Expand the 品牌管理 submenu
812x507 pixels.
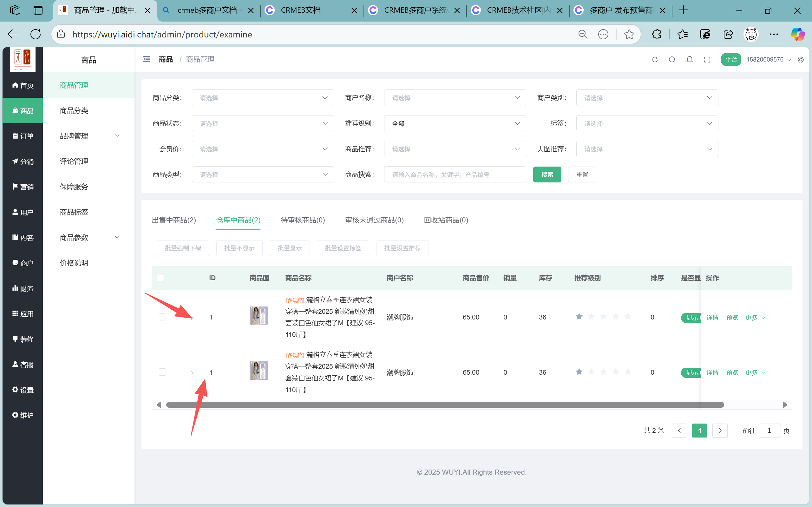pos(88,136)
